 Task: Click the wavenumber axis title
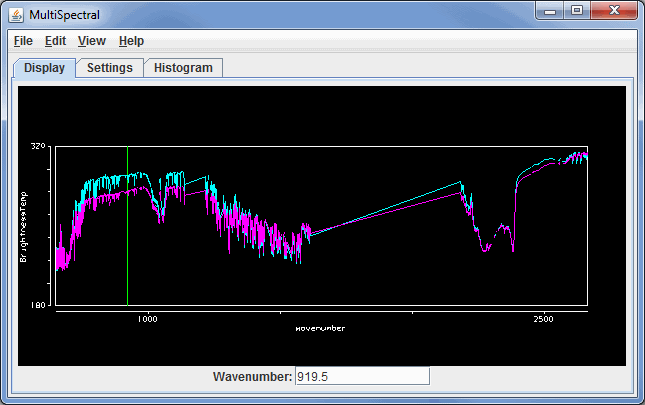[x=320, y=328]
